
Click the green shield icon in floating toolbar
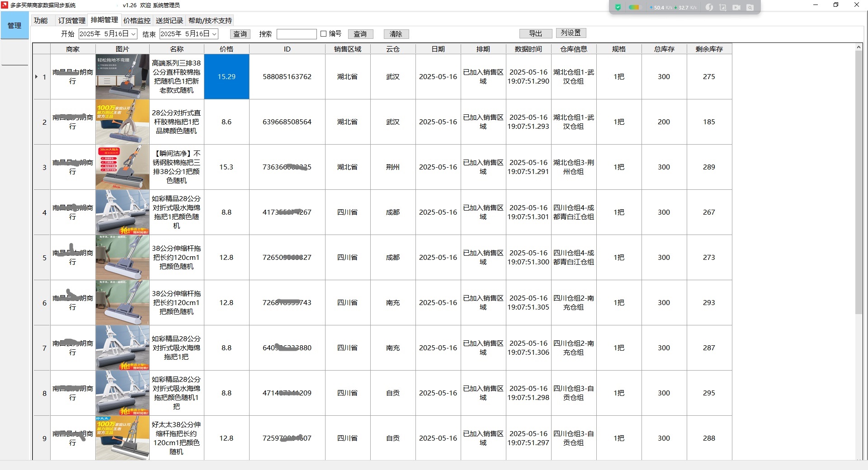point(618,7)
